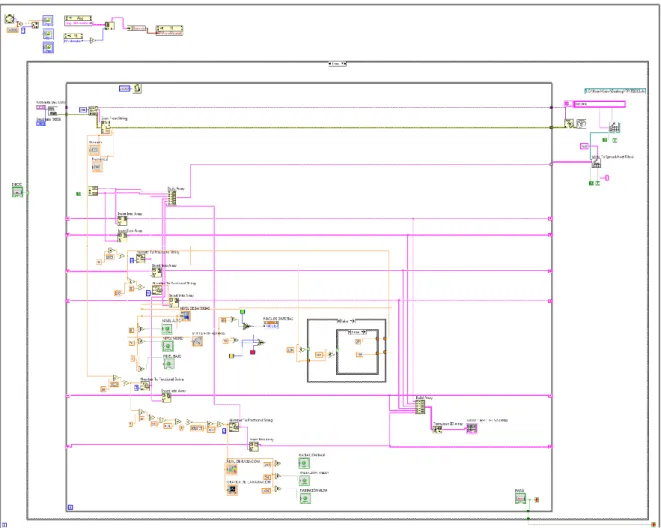
Task: Click the Wait ms timer icon
Action: 138,88
